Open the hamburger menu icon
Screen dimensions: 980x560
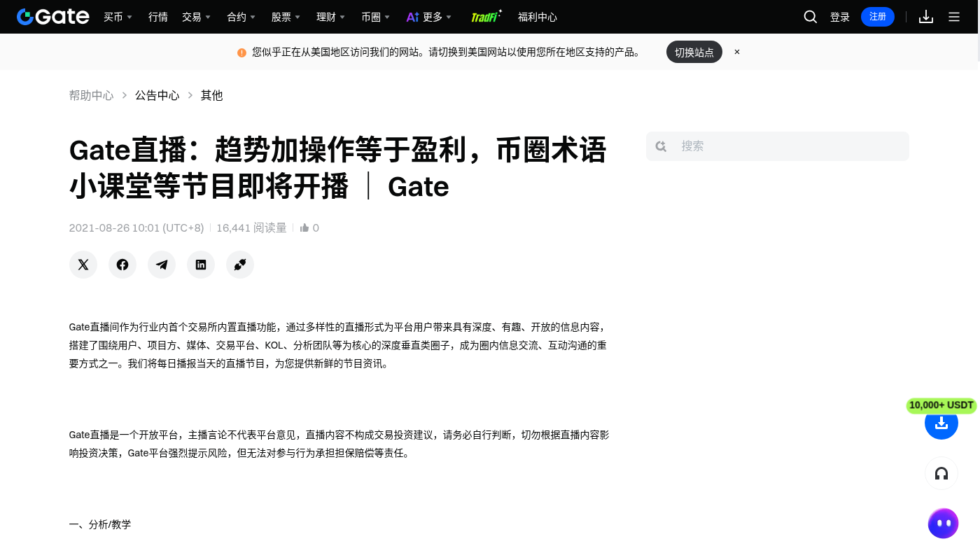click(x=954, y=17)
